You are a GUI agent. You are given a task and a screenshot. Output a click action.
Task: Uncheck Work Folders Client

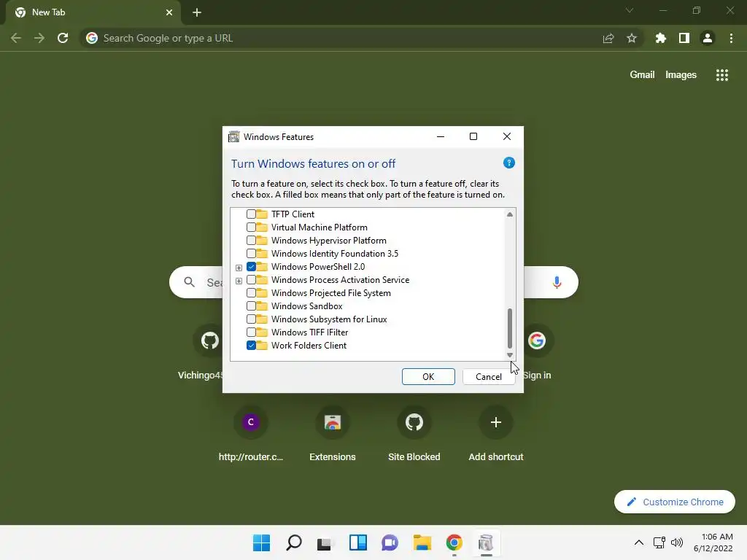[x=251, y=345]
